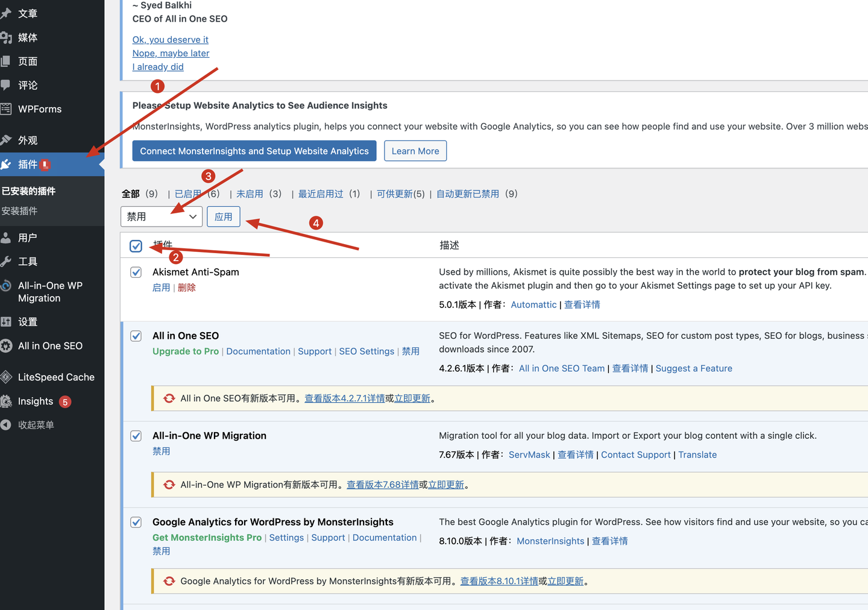Toggle the select-all plugins checkbox in the table header
Viewport: 868px width, 610px height.
click(x=136, y=246)
